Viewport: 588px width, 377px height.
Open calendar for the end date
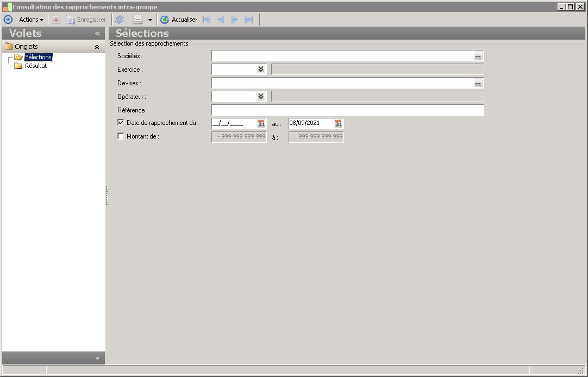[x=338, y=123]
